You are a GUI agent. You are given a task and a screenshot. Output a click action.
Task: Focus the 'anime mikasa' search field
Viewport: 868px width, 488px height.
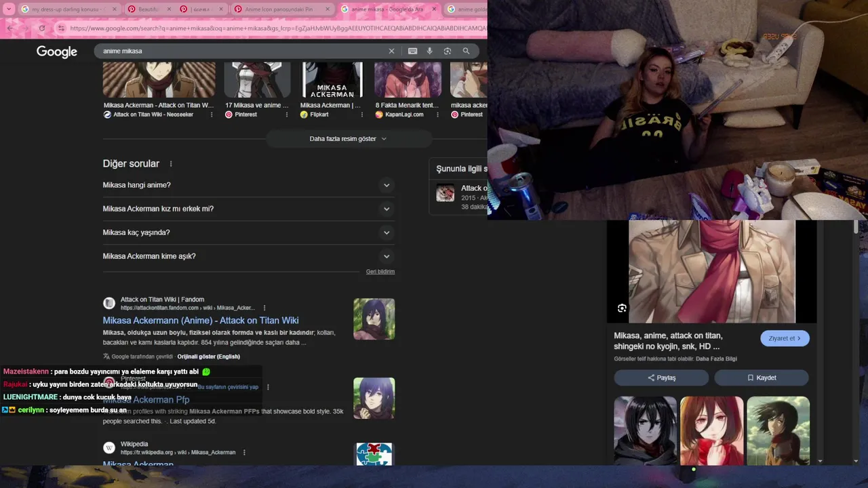(x=241, y=51)
